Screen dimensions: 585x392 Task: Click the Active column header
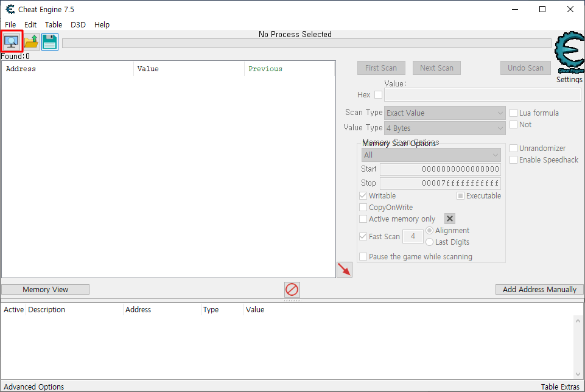pyautogui.click(x=13, y=310)
